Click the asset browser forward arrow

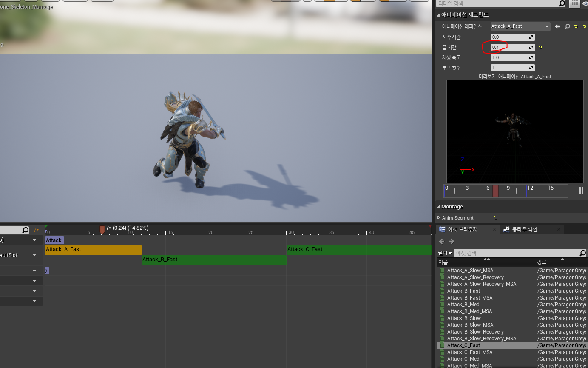pyautogui.click(x=452, y=242)
